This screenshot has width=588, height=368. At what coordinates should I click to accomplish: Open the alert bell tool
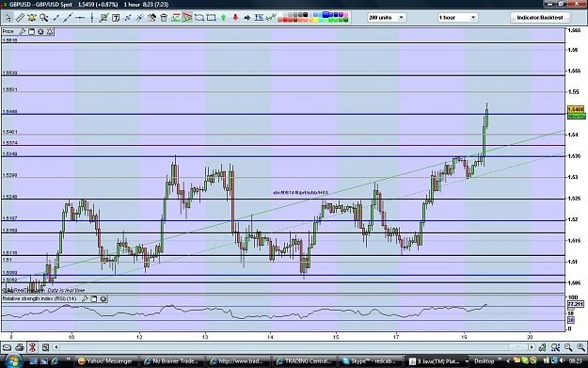31,17
